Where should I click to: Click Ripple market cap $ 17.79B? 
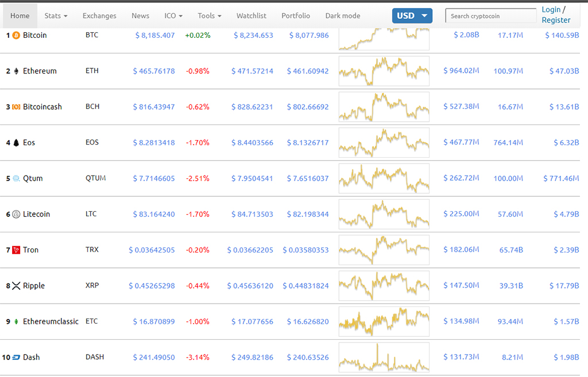(564, 286)
